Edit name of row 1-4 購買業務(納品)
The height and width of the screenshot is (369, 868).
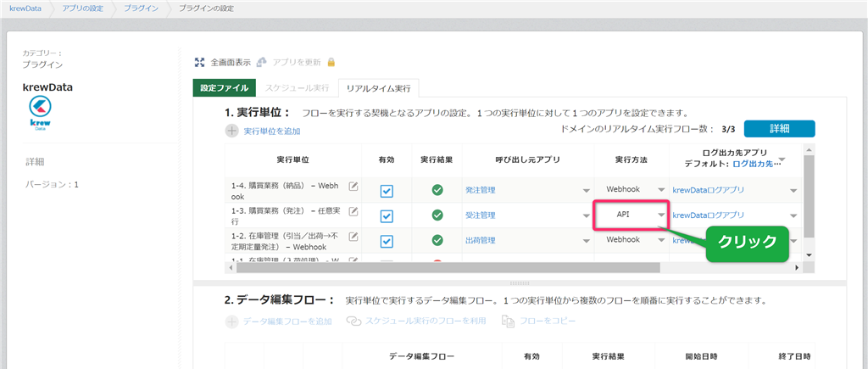(353, 186)
